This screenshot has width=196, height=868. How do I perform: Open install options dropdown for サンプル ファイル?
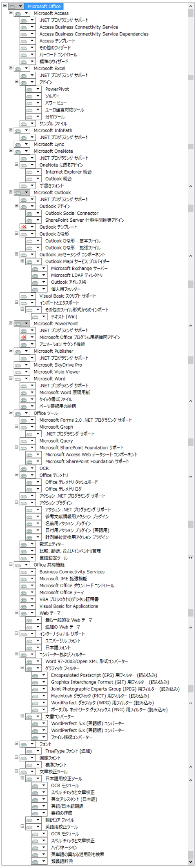point(32,124)
